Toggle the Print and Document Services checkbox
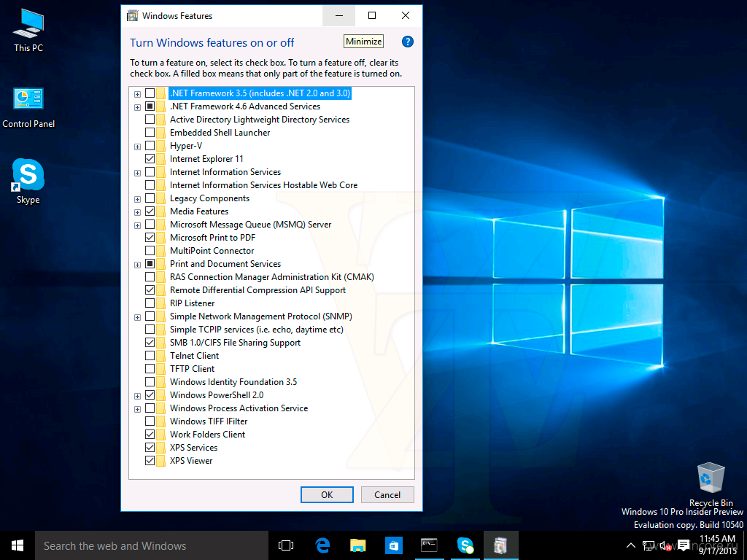Viewport: 747px width, 560px height. tap(150, 264)
